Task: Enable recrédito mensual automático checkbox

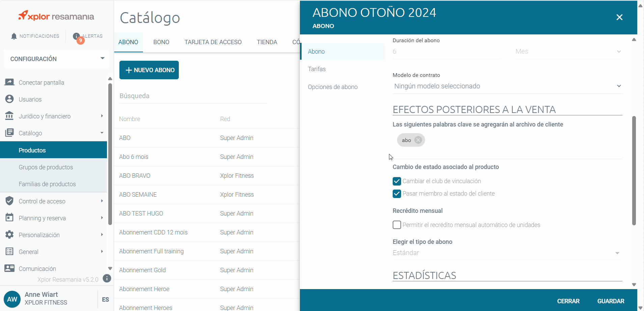Action: coord(397,225)
